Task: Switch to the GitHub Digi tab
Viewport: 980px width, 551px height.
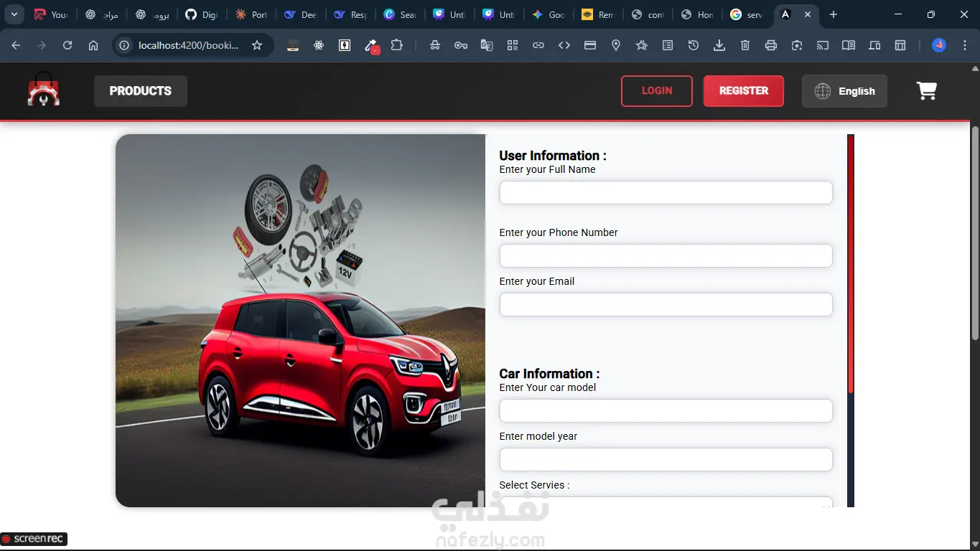Action: (x=201, y=14)
